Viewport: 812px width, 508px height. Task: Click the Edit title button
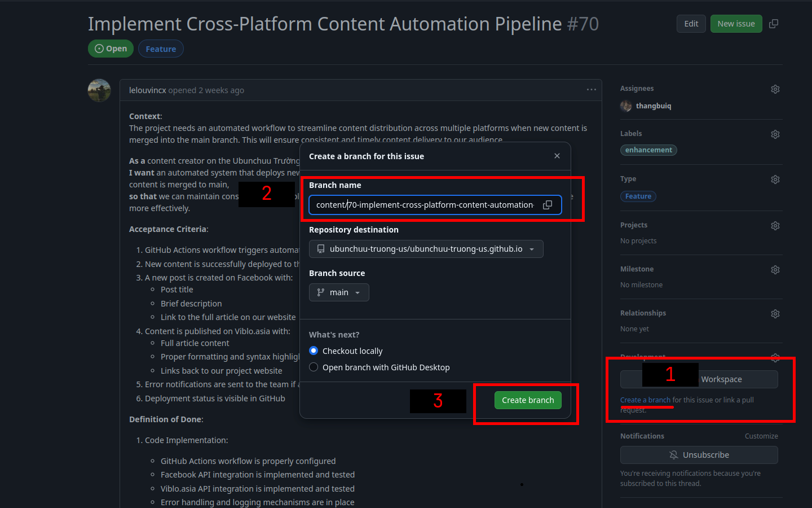click(691, 24)
